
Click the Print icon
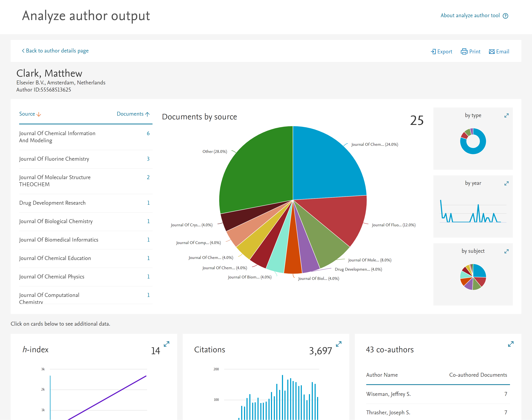coord(464,51)
